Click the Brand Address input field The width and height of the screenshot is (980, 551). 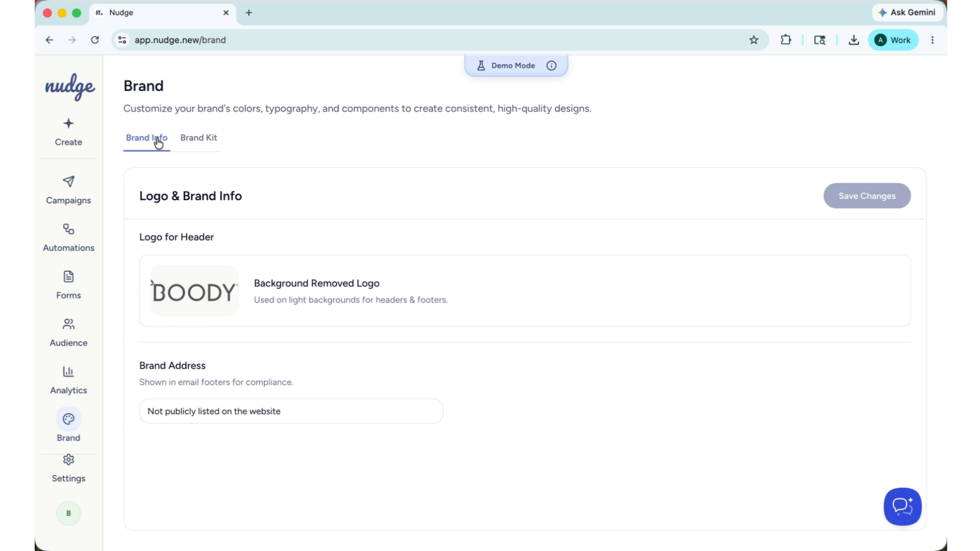(291, 411)
